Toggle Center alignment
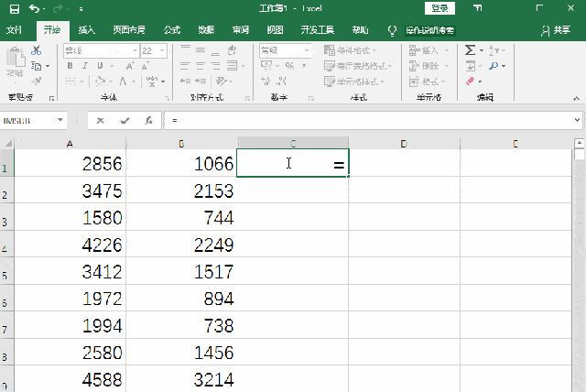 pyautogui.click(x=201, y=66)
